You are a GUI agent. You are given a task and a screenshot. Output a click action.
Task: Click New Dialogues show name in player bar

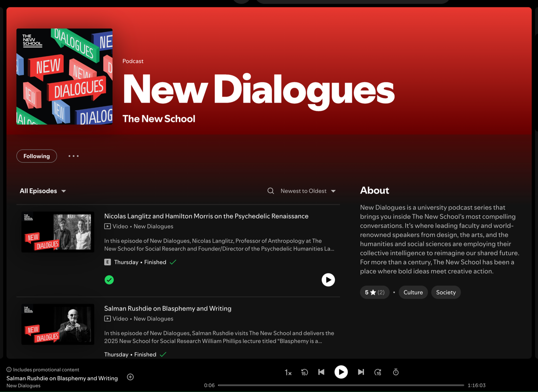point(23,385)
